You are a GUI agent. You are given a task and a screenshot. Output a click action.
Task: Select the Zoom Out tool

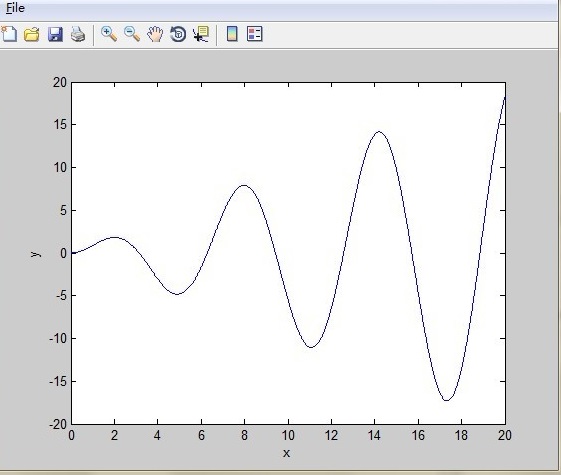(132, 34)
